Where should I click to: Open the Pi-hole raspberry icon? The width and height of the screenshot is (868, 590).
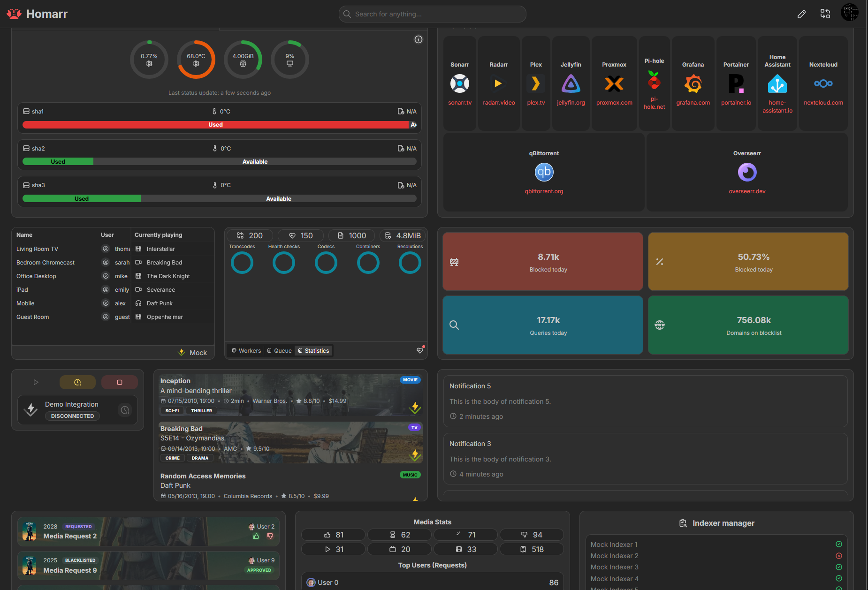tap(654, 80)
